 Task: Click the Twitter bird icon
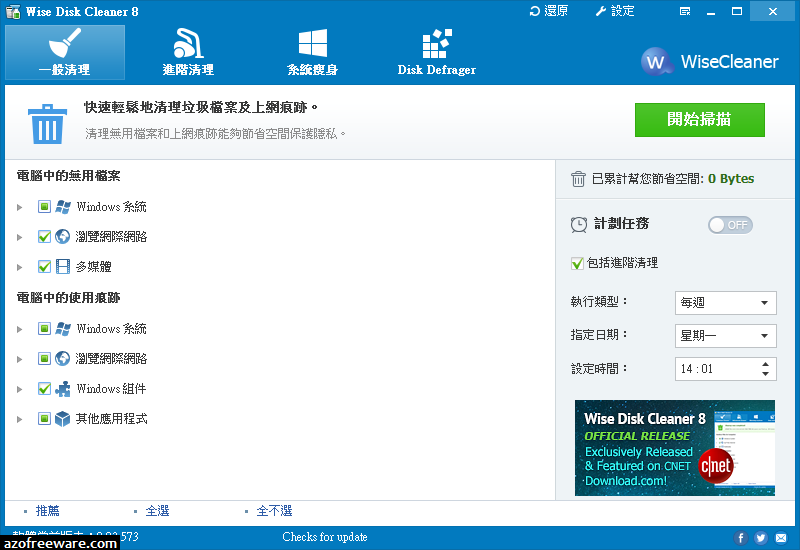[x=761, y=538]
